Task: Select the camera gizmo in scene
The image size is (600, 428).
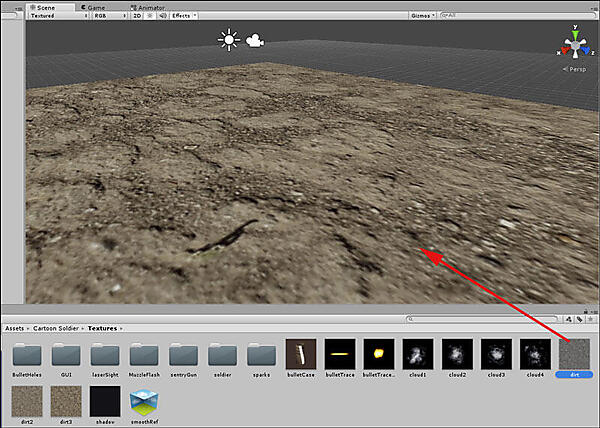Action: click(255, 41)
